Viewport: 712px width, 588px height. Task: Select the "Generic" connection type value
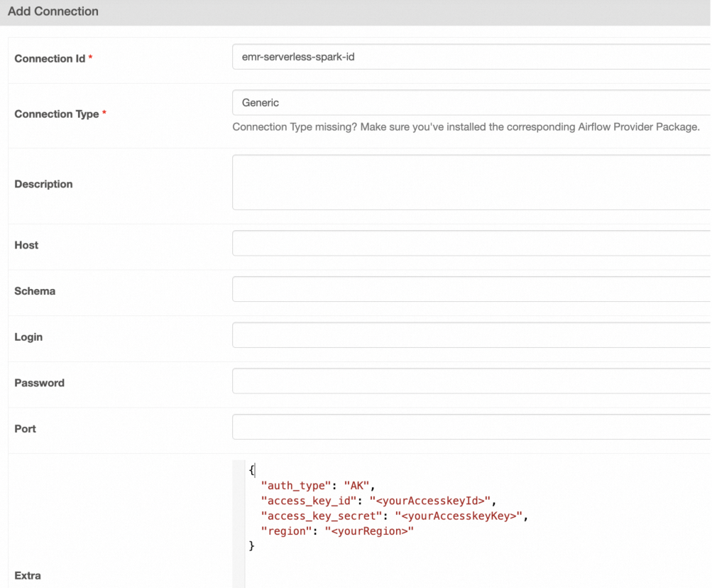point(260,102)
